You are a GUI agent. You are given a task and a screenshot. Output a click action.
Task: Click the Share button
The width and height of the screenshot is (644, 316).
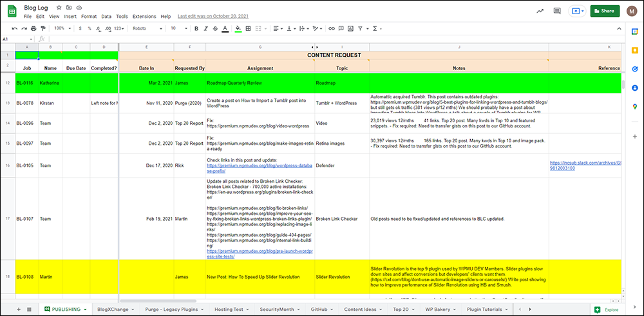(x=605, y=11)
